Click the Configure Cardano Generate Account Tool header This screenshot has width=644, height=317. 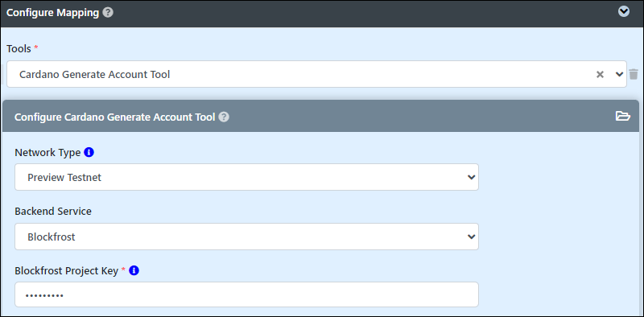coord(114,117)
